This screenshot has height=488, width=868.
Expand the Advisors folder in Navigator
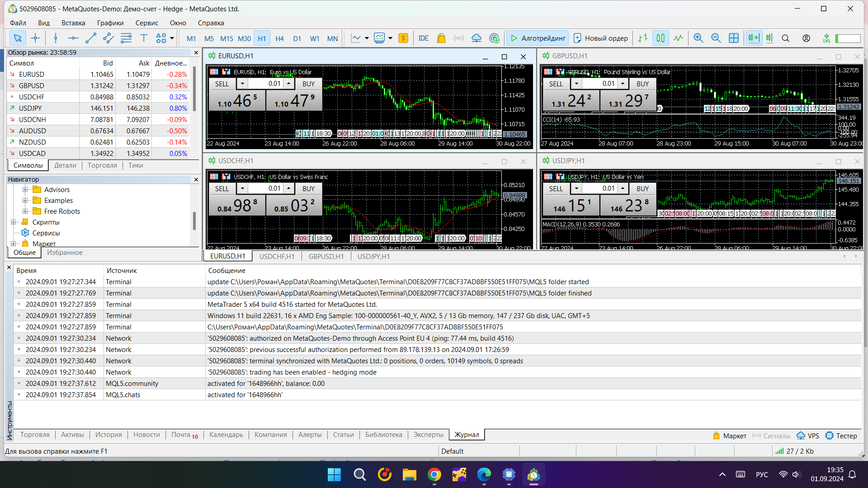tap(25, 189)
